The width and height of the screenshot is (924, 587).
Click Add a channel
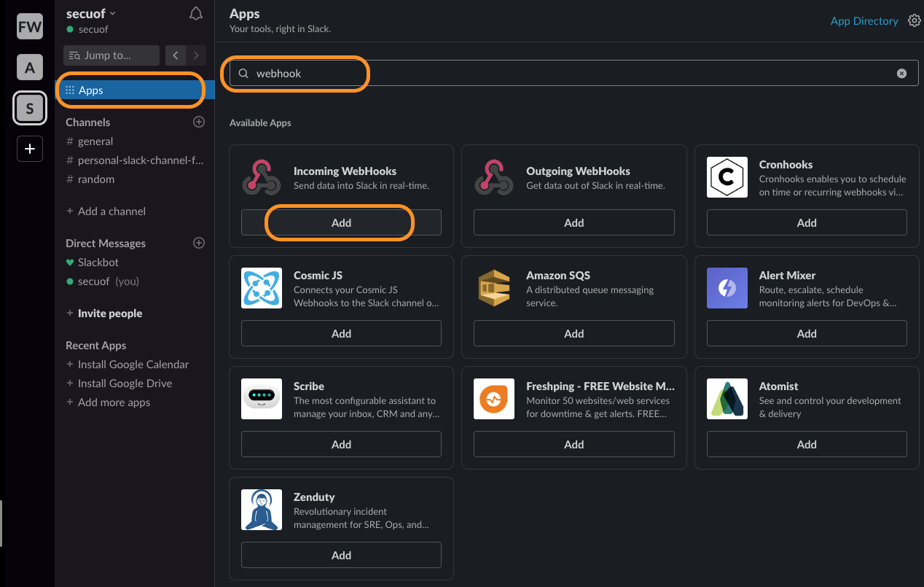click(106, 211)
